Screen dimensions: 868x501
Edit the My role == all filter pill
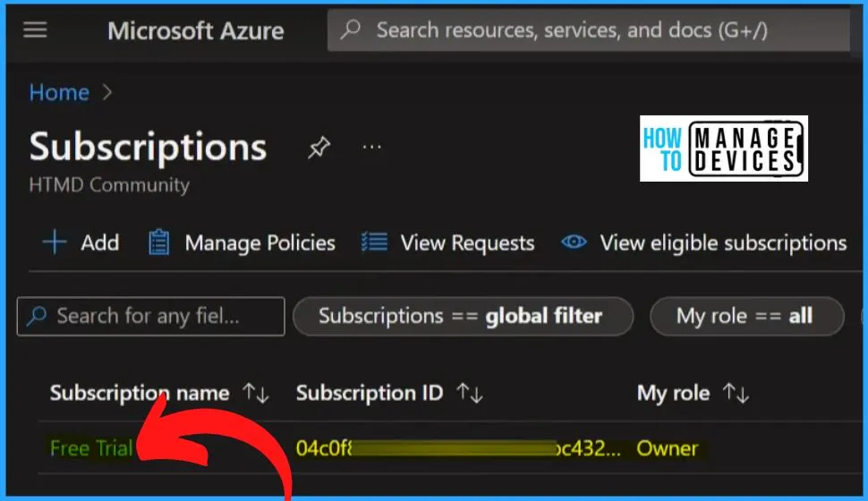[747, 316]
